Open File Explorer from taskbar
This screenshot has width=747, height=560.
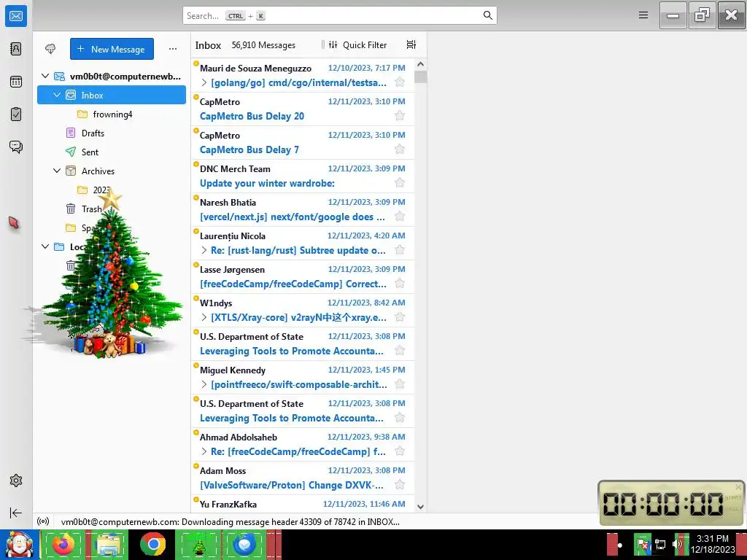coord(109,544)
